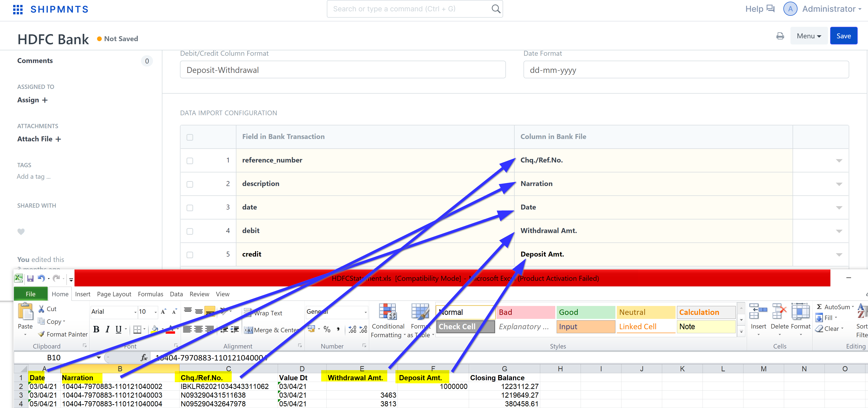Toggle Underline in Excel font group
The height and width of the screenshot is (408, 868).
tap(118, 329)
